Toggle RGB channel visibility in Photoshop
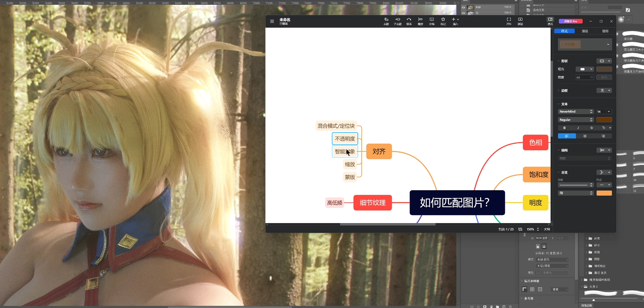644x308 pixels. click(463, 7)
